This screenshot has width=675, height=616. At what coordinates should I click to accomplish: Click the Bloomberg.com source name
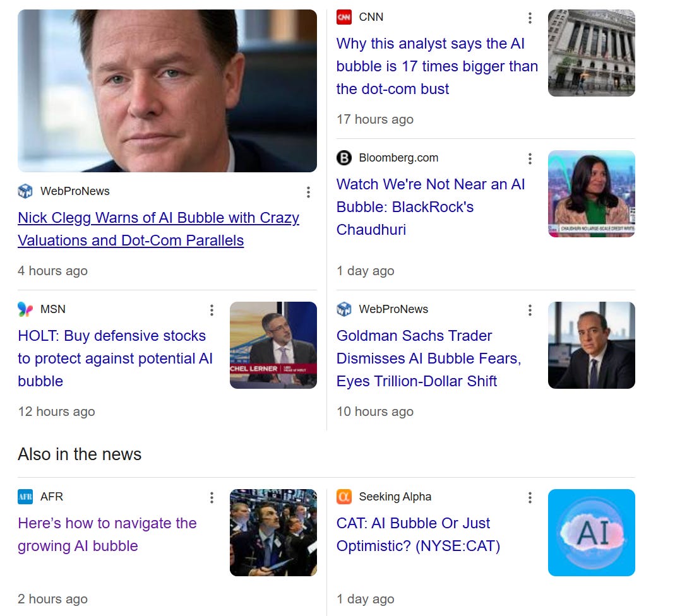coord(398,158)
